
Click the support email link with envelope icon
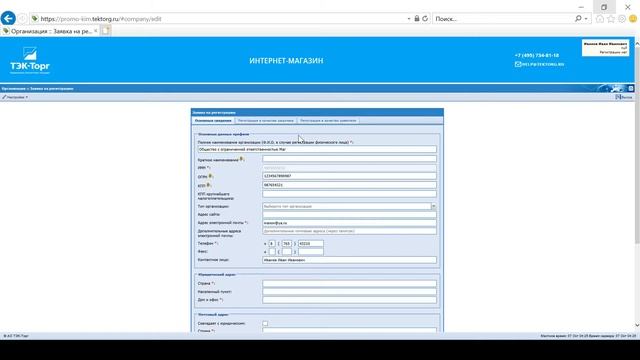point(539,64)
